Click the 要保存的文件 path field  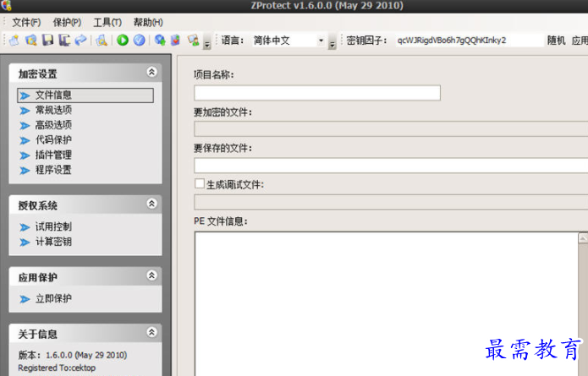tap(391, 165)
